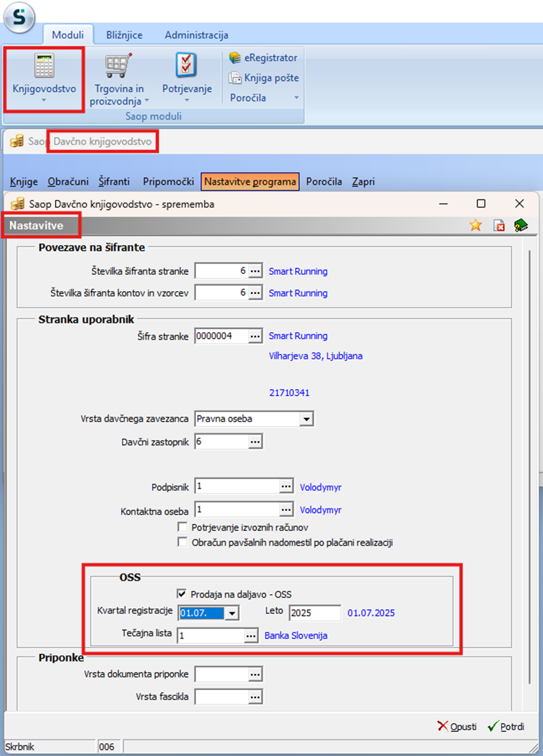Open lookup for Vrsta fascikla
This screenshot has height=756, width=543.
255,697
